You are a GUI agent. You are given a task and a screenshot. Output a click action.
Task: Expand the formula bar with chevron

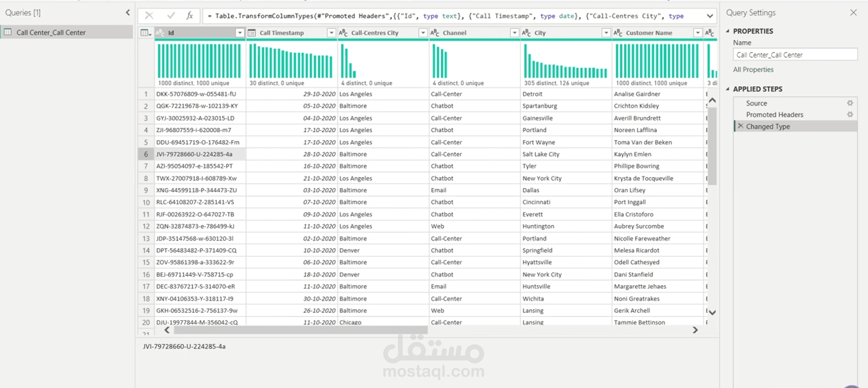tap(709, 16)
